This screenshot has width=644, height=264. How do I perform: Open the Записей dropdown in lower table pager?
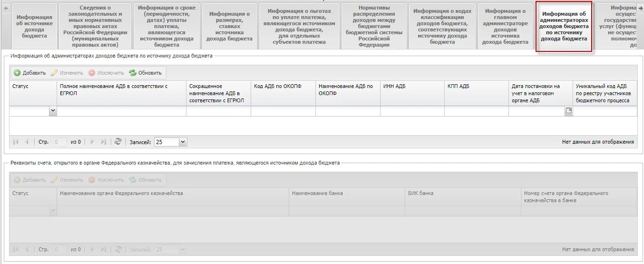click(x=183, y=249)
